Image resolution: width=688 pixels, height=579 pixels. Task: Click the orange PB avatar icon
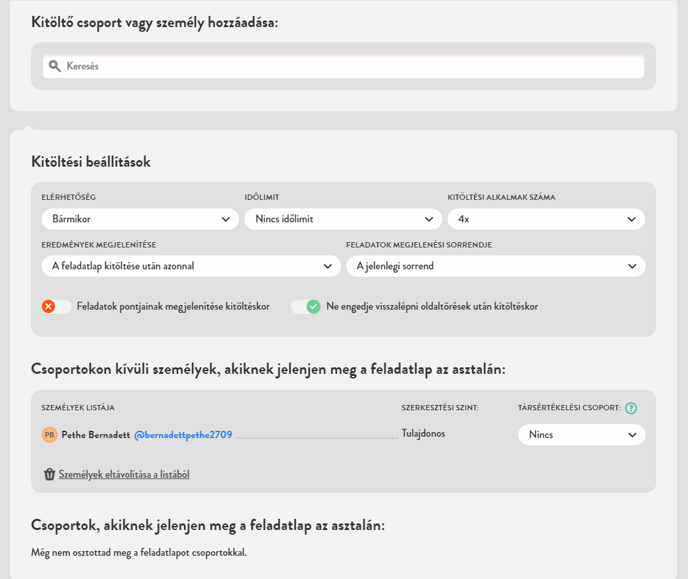coord(49,435)
